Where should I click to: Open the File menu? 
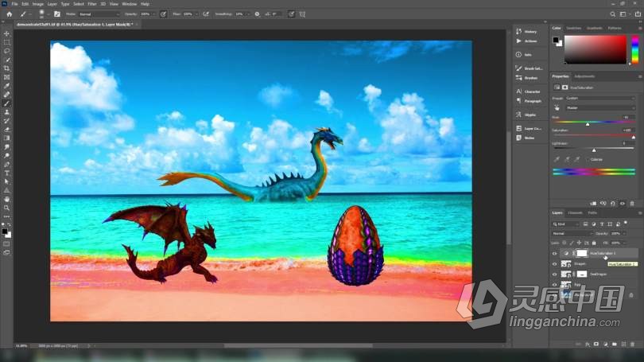click(x=14, y=4)
